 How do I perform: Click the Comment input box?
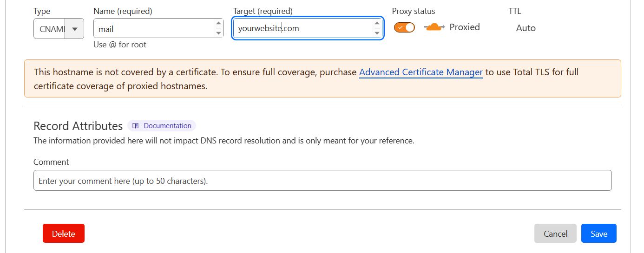[x=322, y=181]
